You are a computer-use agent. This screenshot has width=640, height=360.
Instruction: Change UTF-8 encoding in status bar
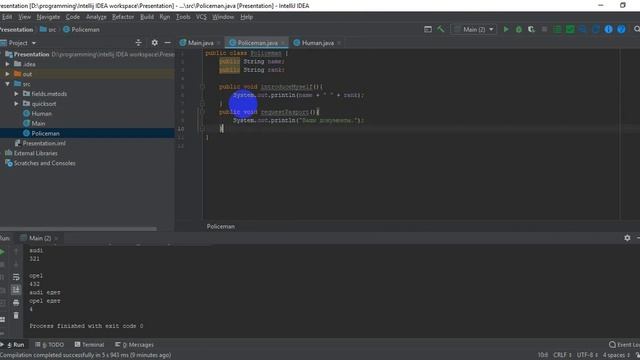coord(587,355)
